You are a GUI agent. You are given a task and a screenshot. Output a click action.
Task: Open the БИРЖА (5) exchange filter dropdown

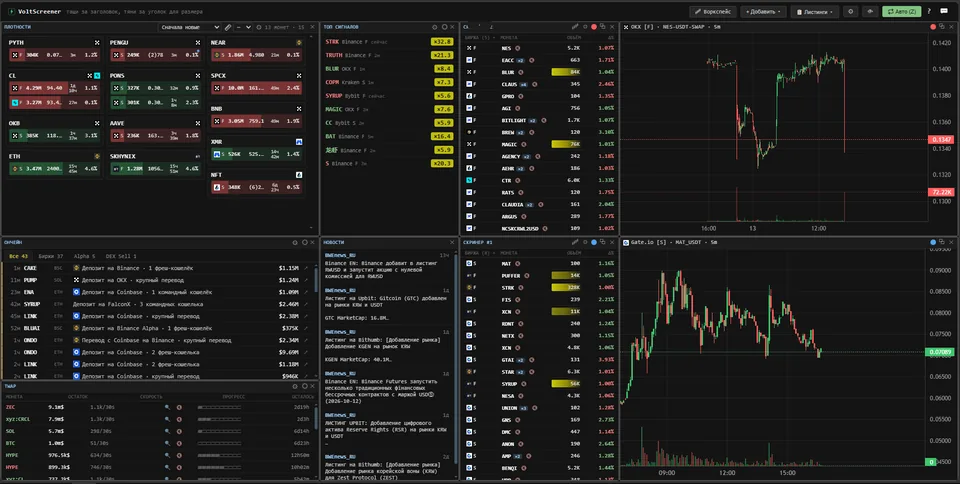[x=479, y=38]
